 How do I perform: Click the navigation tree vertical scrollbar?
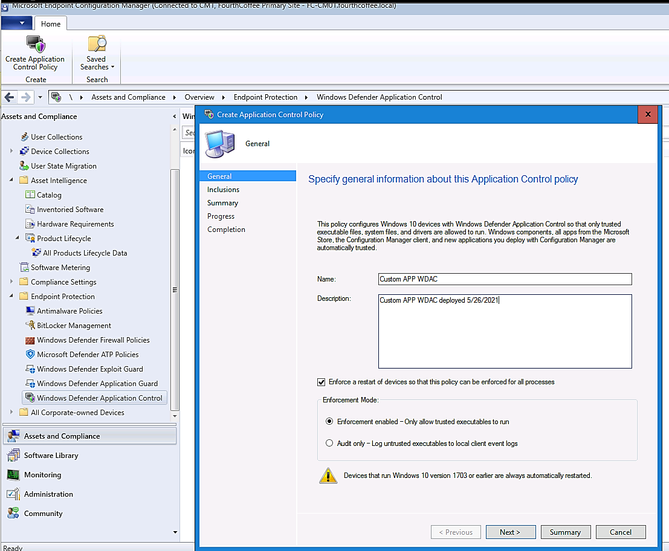[x=175, y=289]
